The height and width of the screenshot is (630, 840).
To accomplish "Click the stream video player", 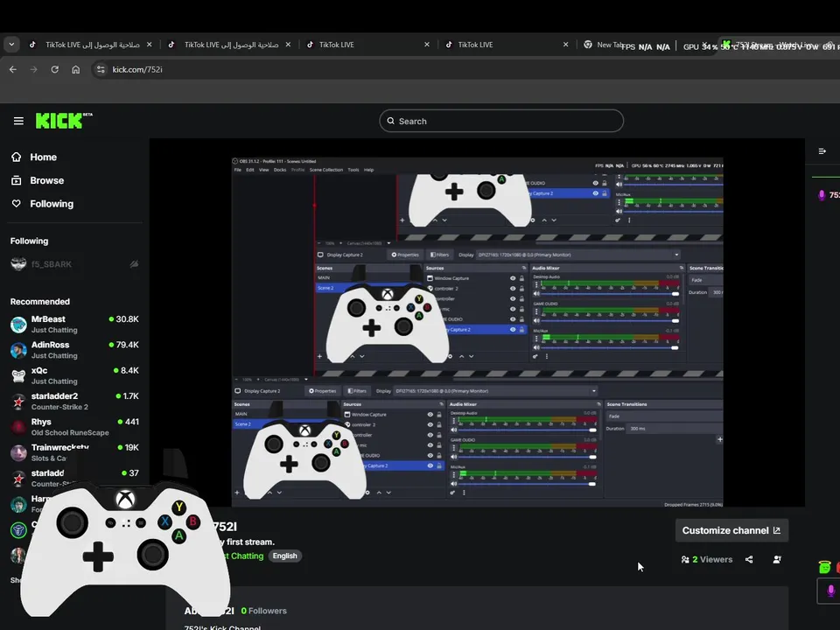I will [x=477, y=323].
